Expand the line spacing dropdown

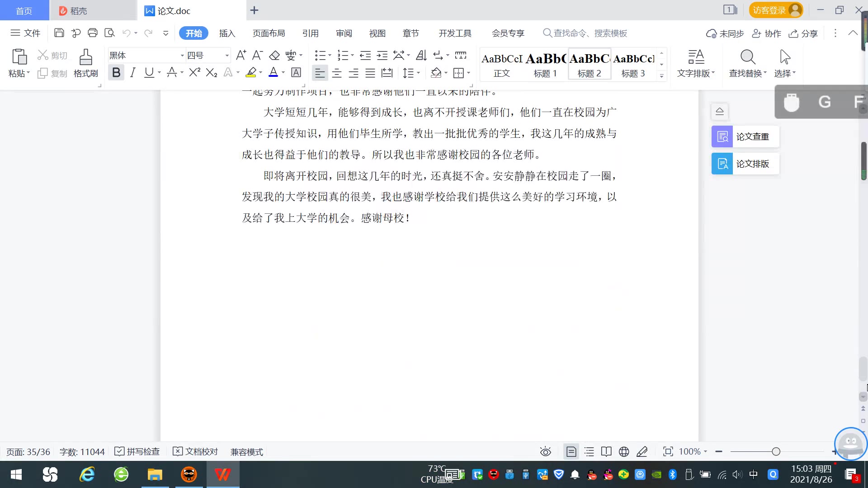pos(418,73)
